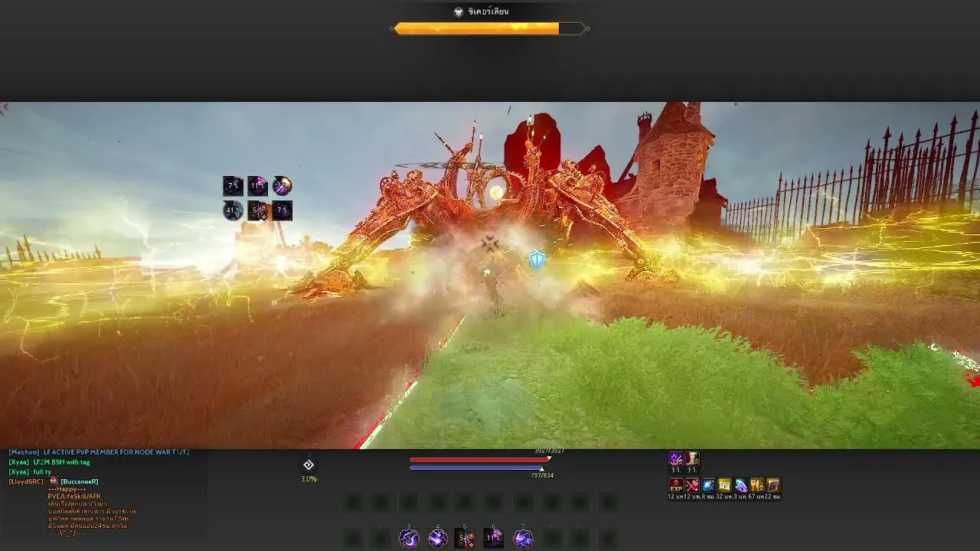The height and width of the screenshot is (551, 980).
Task: Click the cooling-down skill in quickslot 6
Action: point(494,539)
